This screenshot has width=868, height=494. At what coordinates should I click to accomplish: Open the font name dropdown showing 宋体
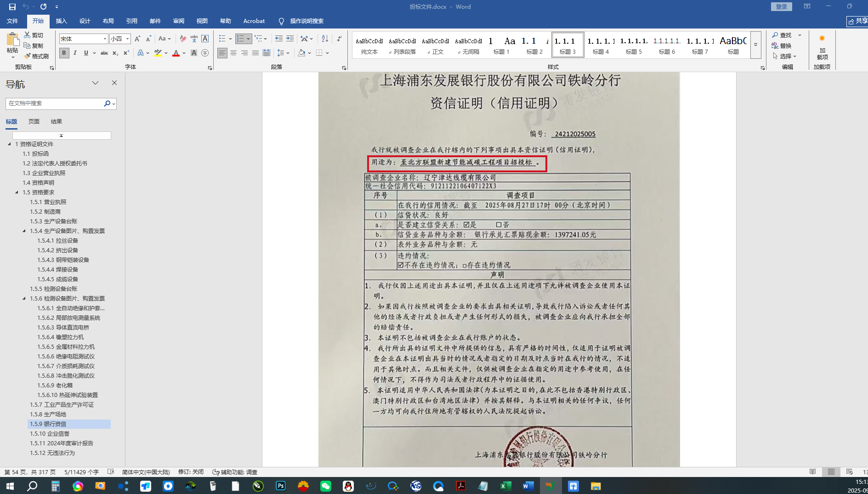[105, 39]
